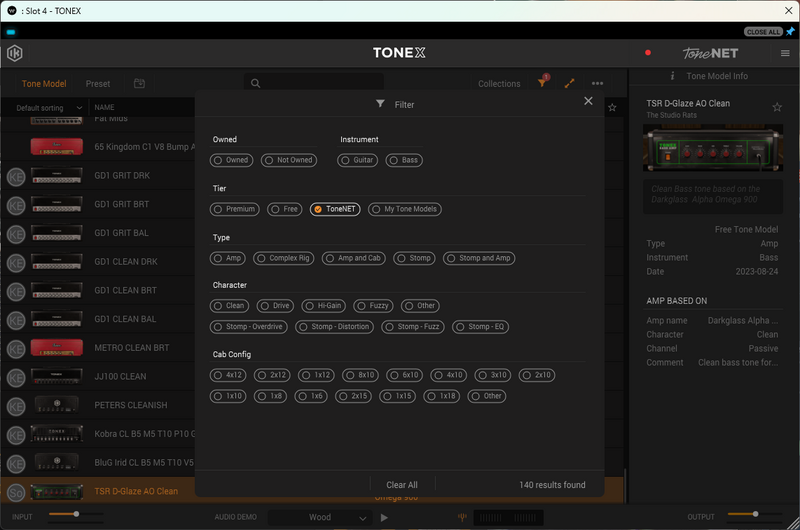Open the three-dots more options menu

[x=597, y=83]
